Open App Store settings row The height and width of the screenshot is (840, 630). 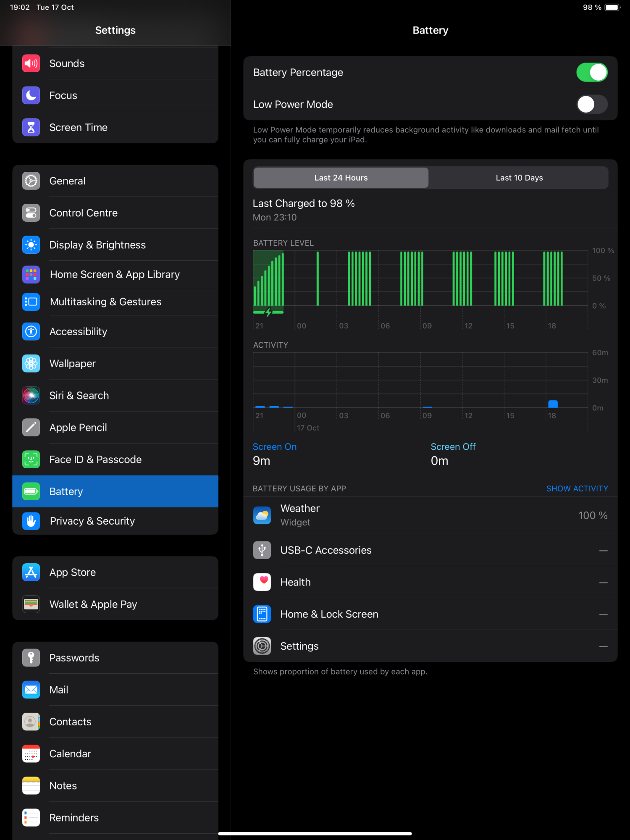(x=115, y=572)
